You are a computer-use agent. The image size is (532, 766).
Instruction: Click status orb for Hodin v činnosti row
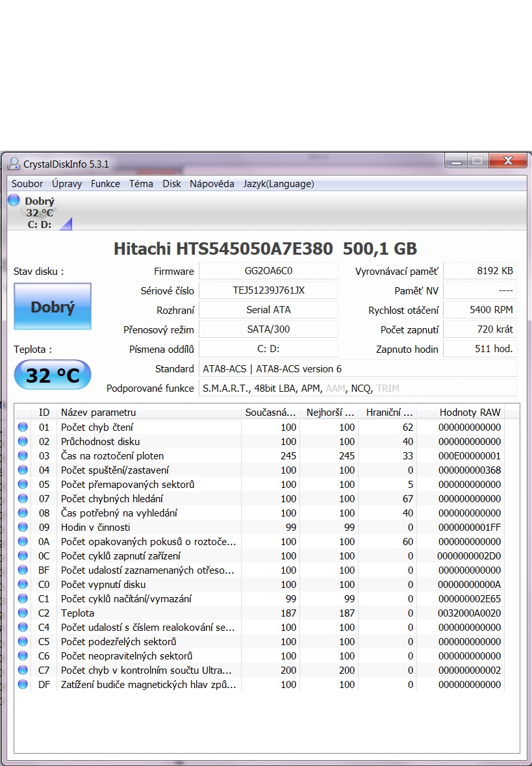[x=23, y=527]
